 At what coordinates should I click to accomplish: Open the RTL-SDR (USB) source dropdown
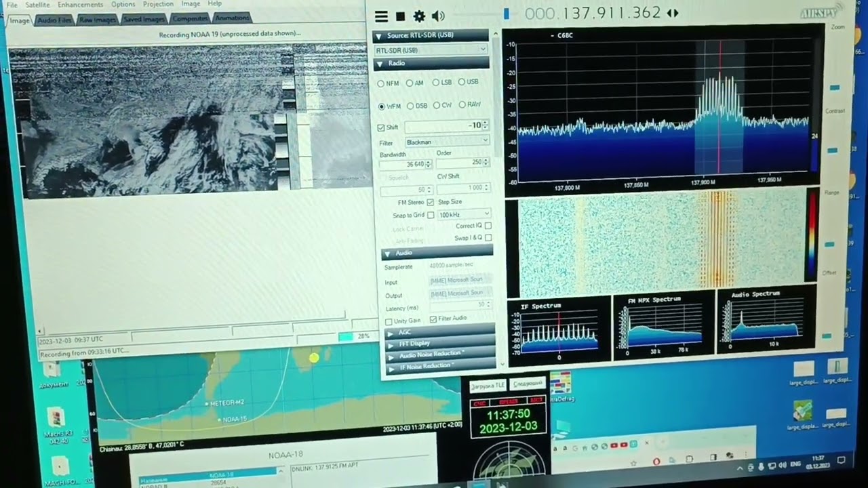tap(431, 49)
